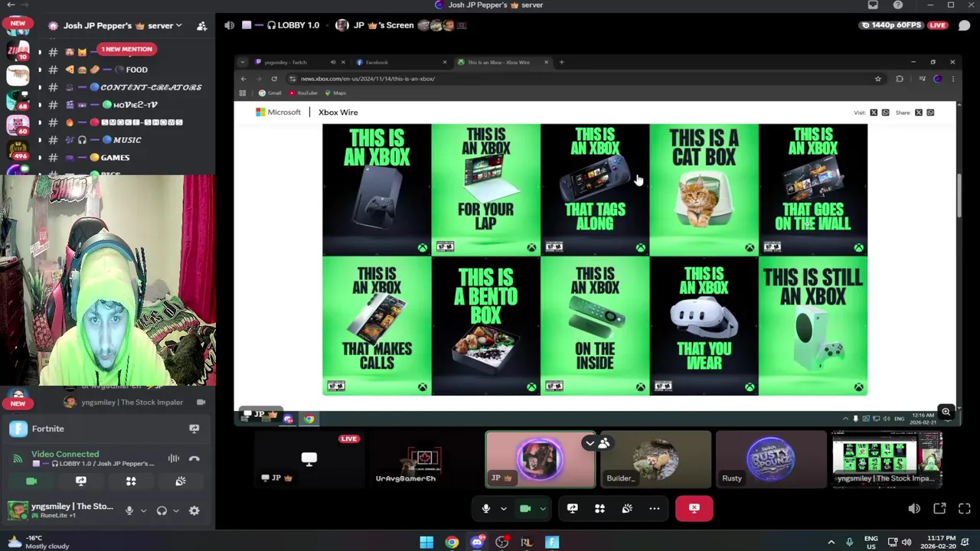Viewport: 980px width, 551px height.
Task: Open input device options beside user mic
Action: (x=142, y=510)
